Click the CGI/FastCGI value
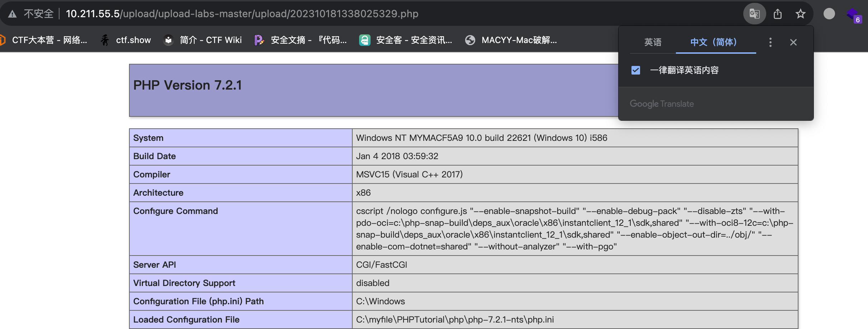Viewport: 868px width, 329px height. pyautogui.click(x=382, y=265)
